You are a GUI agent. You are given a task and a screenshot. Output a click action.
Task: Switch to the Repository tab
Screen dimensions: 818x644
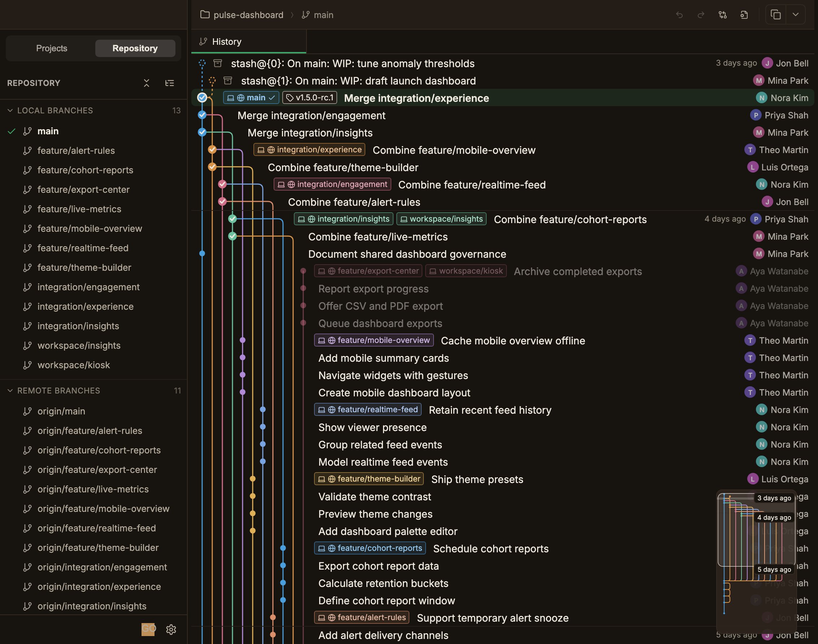pos(135,48)
